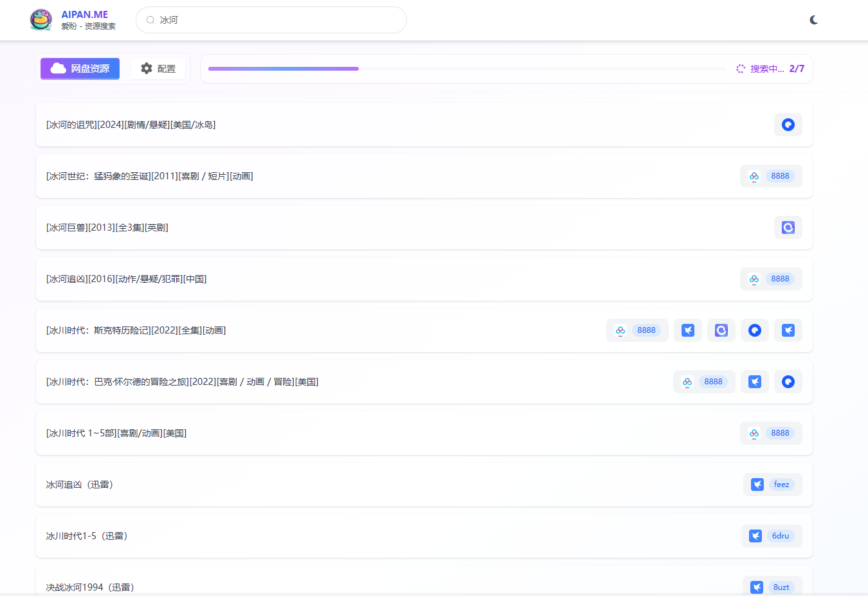Click the title [冰河世纪：猛犸象的圣诞][2011]
This screenshot has width=868, height=597.
click(150, 176)
